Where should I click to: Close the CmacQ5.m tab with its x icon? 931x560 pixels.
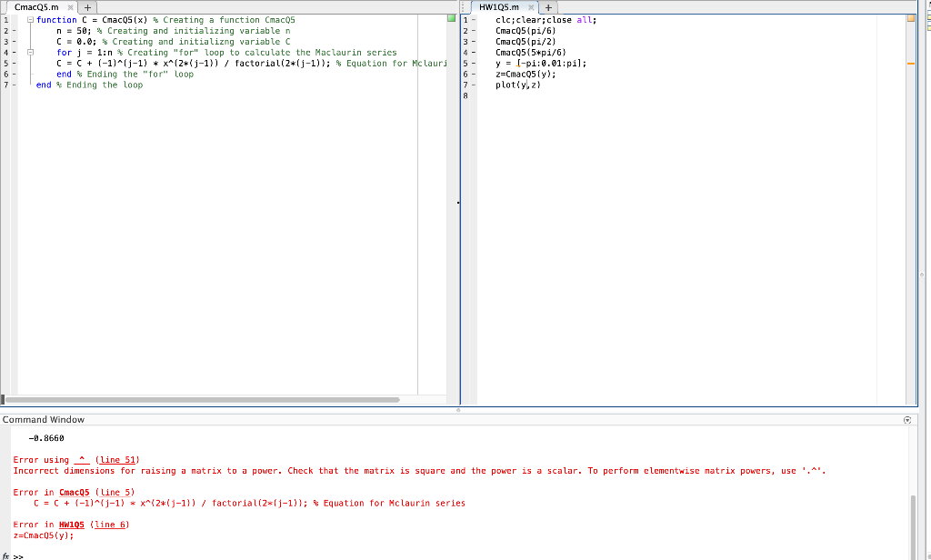70,5
